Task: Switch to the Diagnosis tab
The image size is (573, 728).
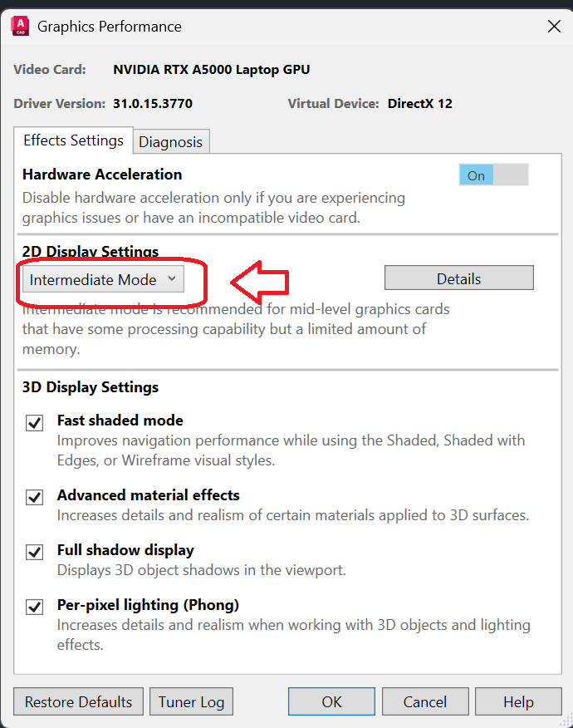Action: 171,141
